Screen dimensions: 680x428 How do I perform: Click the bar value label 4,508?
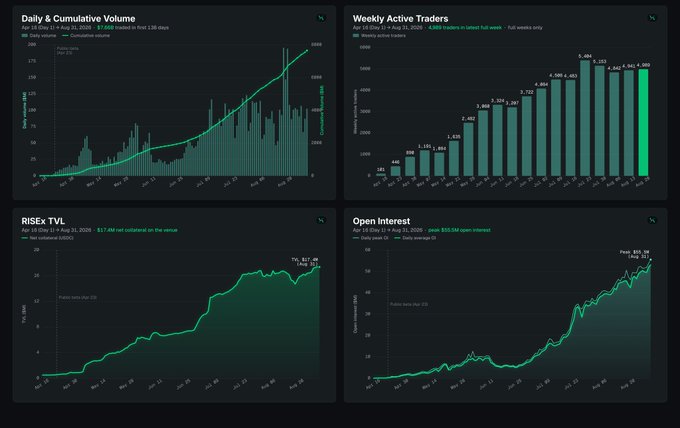(556, 75)
